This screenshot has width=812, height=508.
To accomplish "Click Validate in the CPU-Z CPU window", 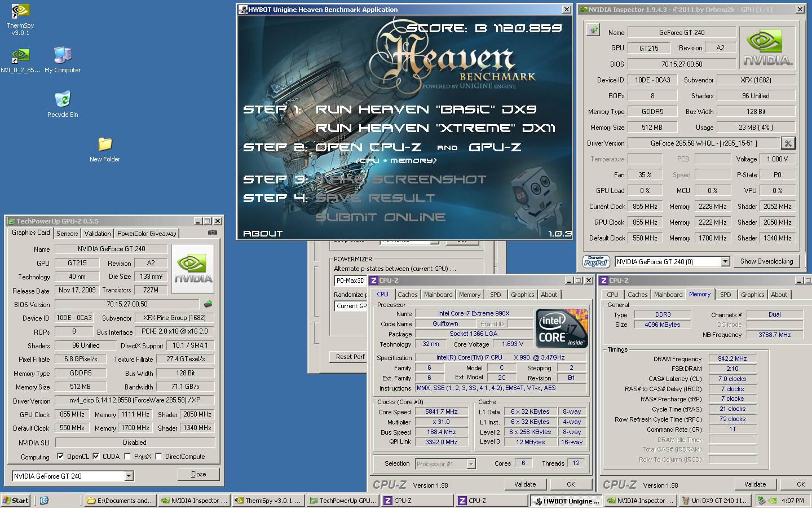I will pyautogui.click(x=525, y=484).
